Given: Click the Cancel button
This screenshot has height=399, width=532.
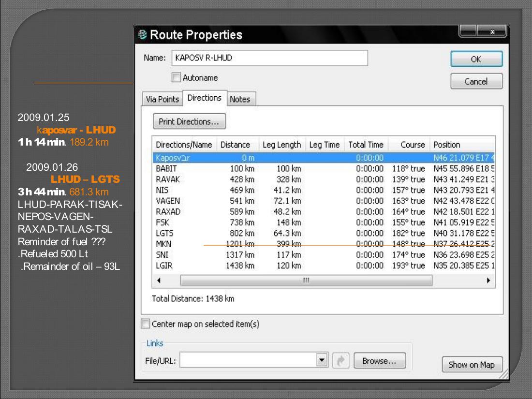Looking at the screenshot, I should click(x=476, y=81).
